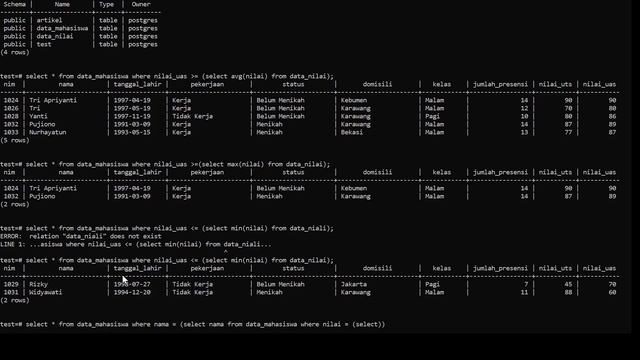Click nilai_uas value "60"
640x360 pixels.
[612, 292]
